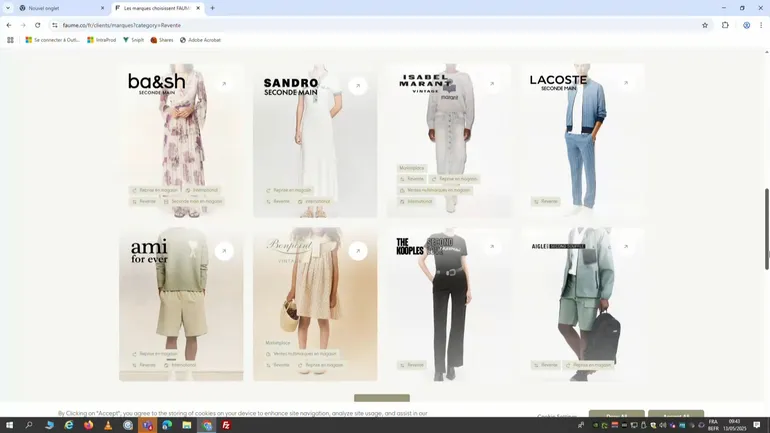Viewport: 770px width, 433px height.
Task: Bookmark this page with the star icon
Action: 705,25
